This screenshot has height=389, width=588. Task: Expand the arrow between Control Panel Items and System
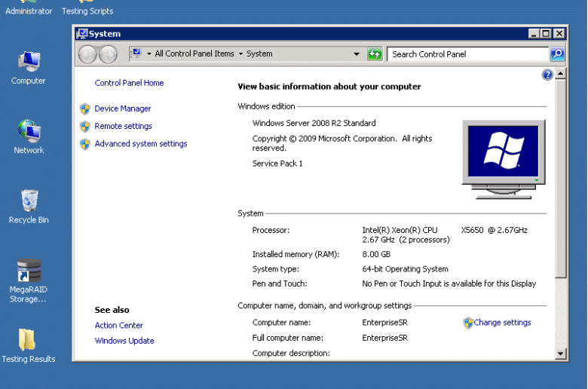tap(240, 54)
